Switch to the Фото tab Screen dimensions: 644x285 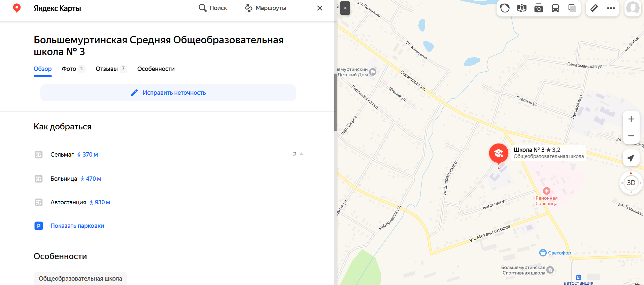[73, 69]
